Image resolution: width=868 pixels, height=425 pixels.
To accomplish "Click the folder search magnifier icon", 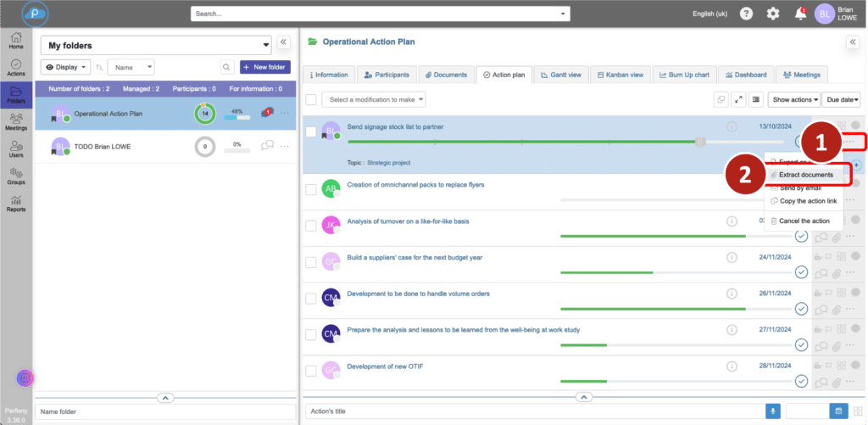I will pos(226,67).
